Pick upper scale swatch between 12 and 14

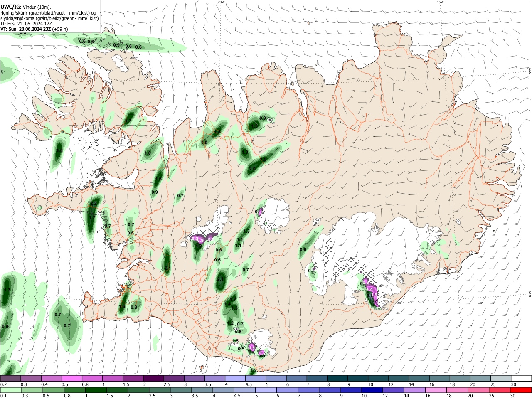tap(399, 378)
